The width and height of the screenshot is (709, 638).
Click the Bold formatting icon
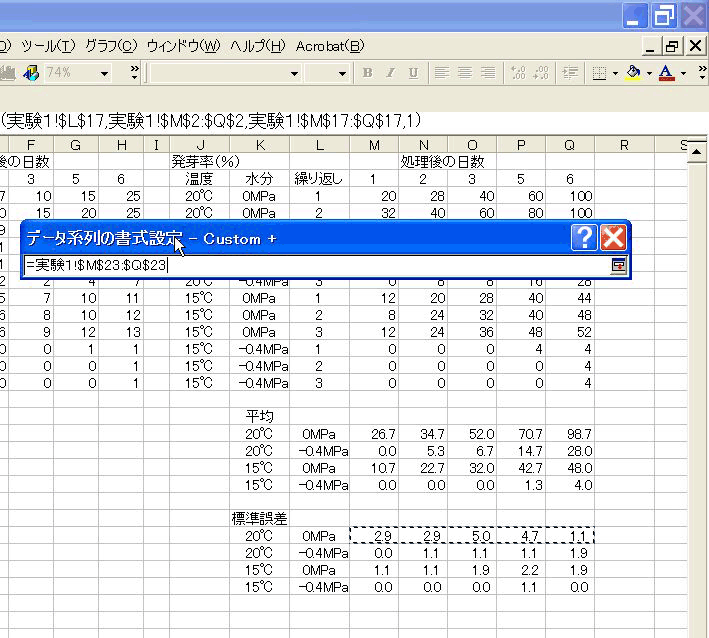[x=368, y=73]
